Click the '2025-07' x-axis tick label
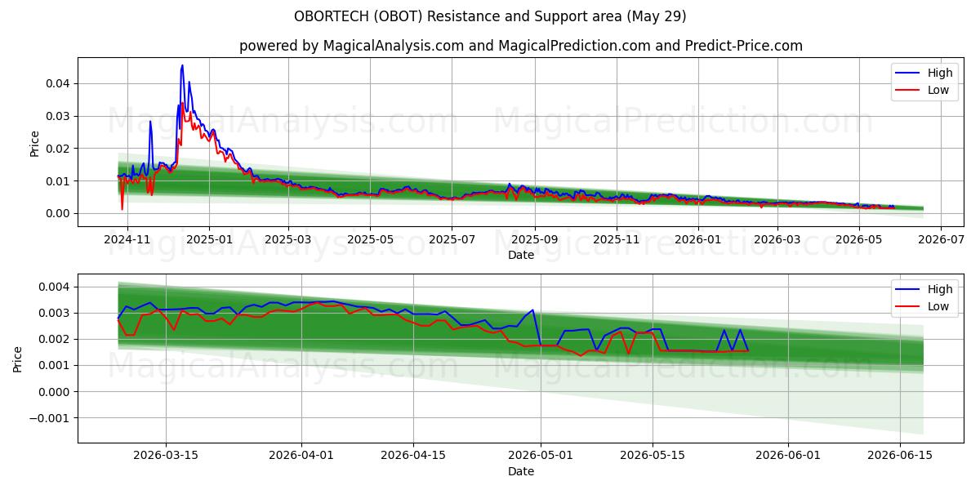 [452, 240]
